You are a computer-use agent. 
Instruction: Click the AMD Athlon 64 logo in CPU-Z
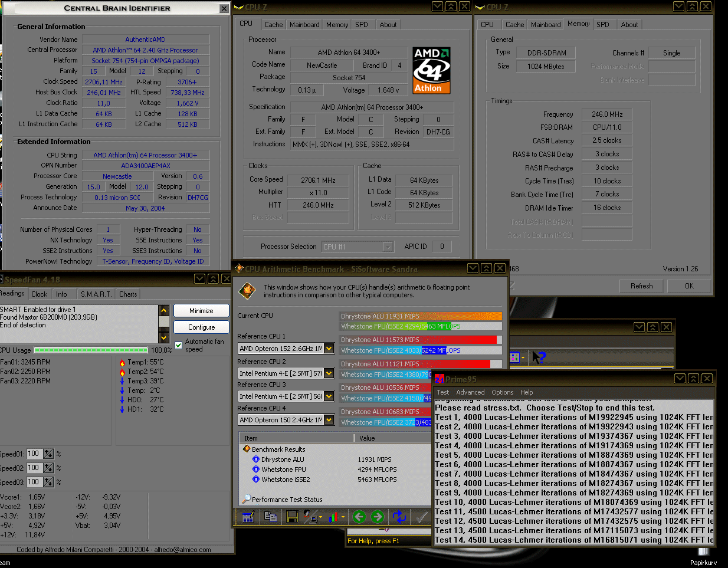[x=431, y=70]
